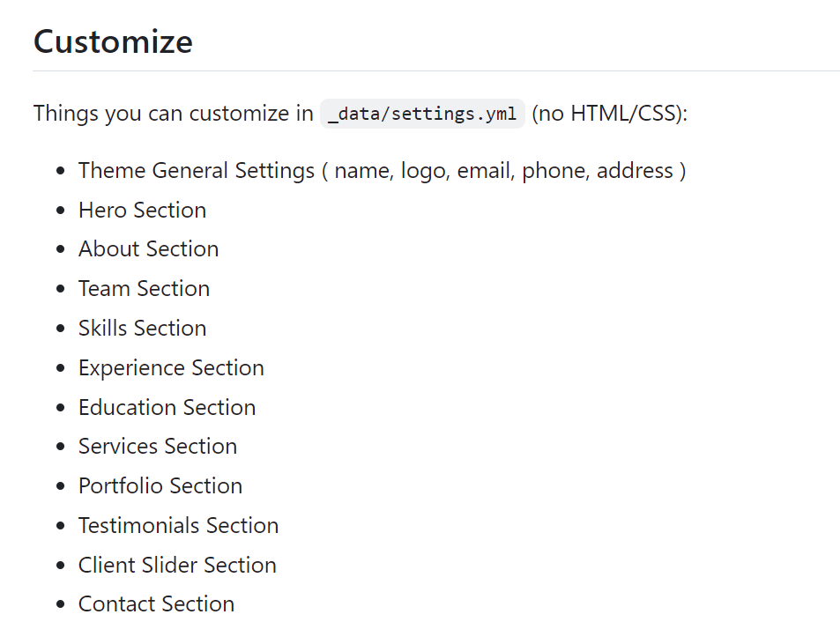Select the Portfolio Section list entry
The image size is (840, 644).
coord(160,485)
